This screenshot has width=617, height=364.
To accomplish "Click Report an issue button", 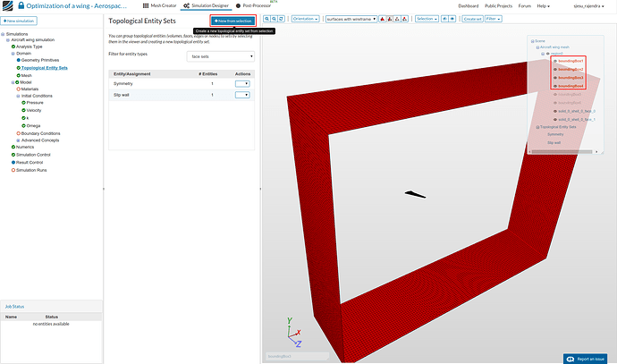I will (587, 358).
